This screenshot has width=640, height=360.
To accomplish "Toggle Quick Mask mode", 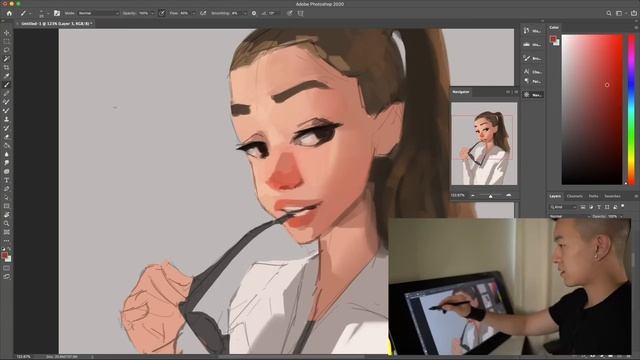I will click(x=7, y=268).
